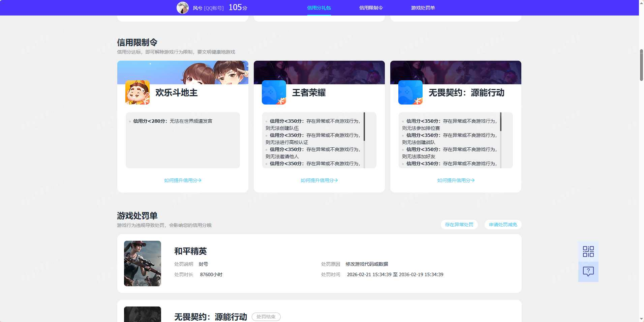The width and height of the screenshot is (644, 322).
Task: Click the 和平精英 penalty thumbnail
Action: pyautogui.click(x=143, y=263)
